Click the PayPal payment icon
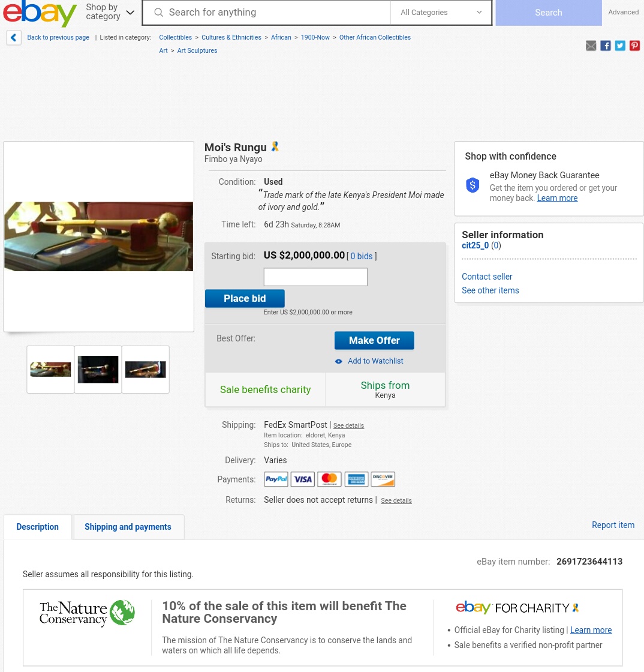Viewport: 644px width, 672px height. click(x=276, y=479)
